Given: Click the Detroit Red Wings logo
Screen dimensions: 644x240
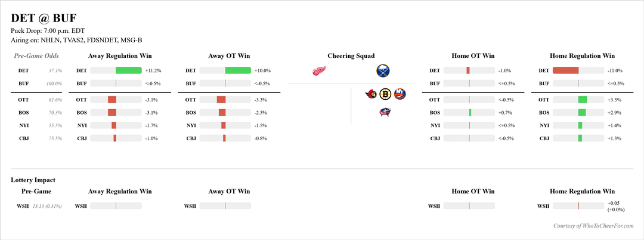Looking at the screenshot, I should tap(320, 71).
